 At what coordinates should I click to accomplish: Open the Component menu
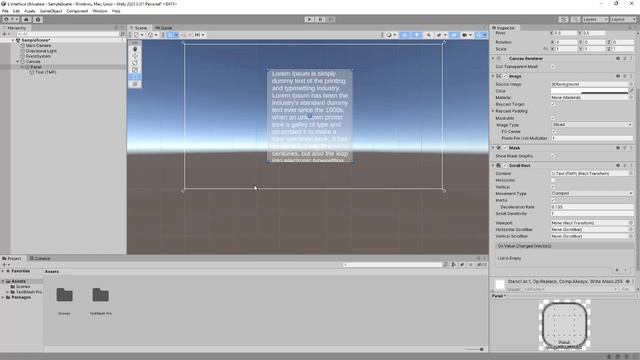pos(77,11)
